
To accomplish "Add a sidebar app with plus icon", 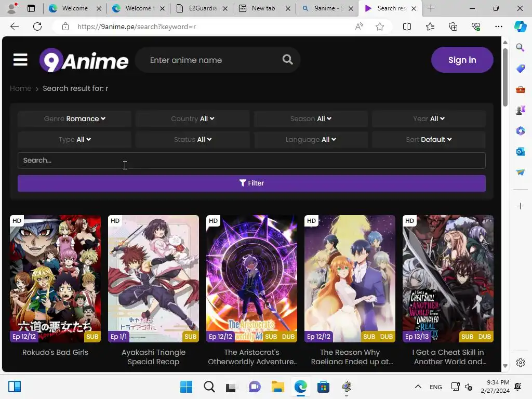I will point(520,206).
